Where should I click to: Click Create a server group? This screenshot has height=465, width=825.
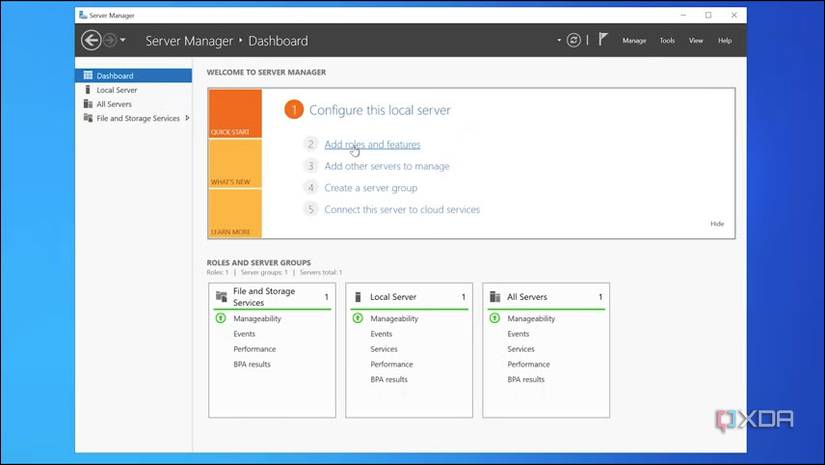(370, 188)
